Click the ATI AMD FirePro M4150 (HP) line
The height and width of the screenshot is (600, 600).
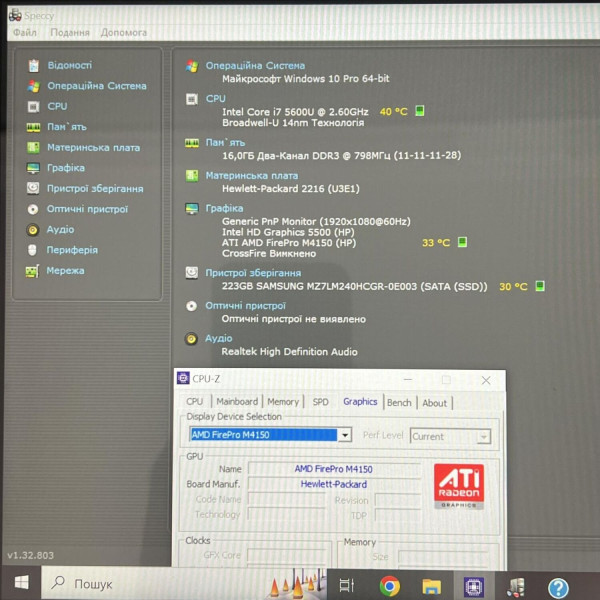click(289, 243)
